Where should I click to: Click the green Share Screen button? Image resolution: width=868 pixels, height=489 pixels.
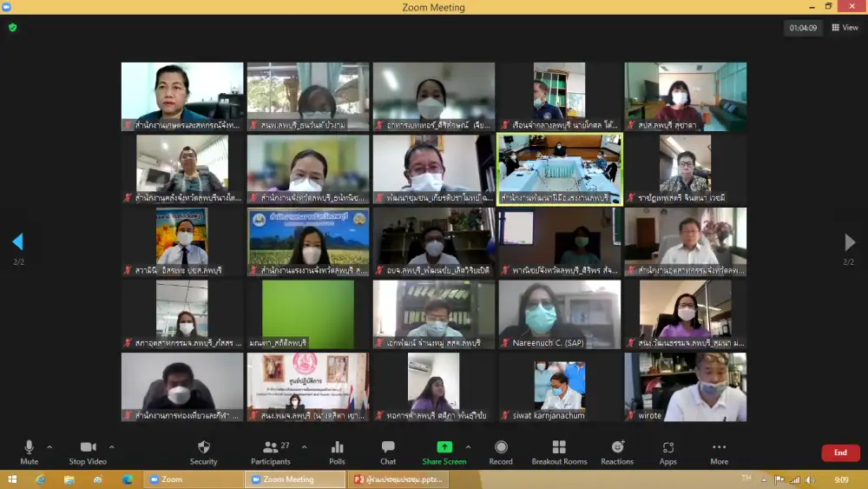(444, 452)
